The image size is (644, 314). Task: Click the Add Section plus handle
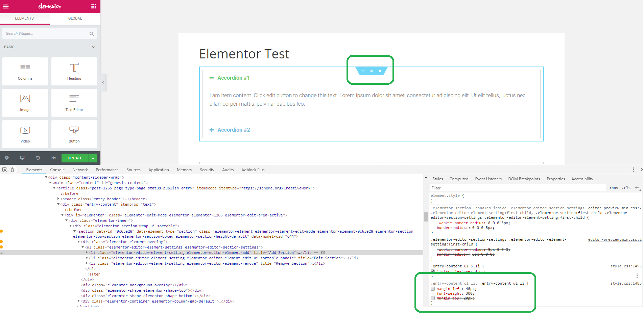click(363, 71)
